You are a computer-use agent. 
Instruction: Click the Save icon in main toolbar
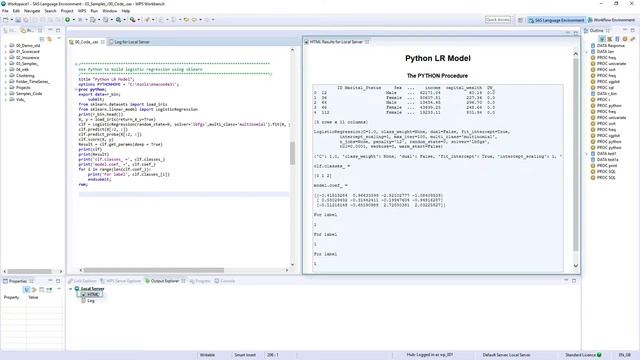tap(18, 20)
